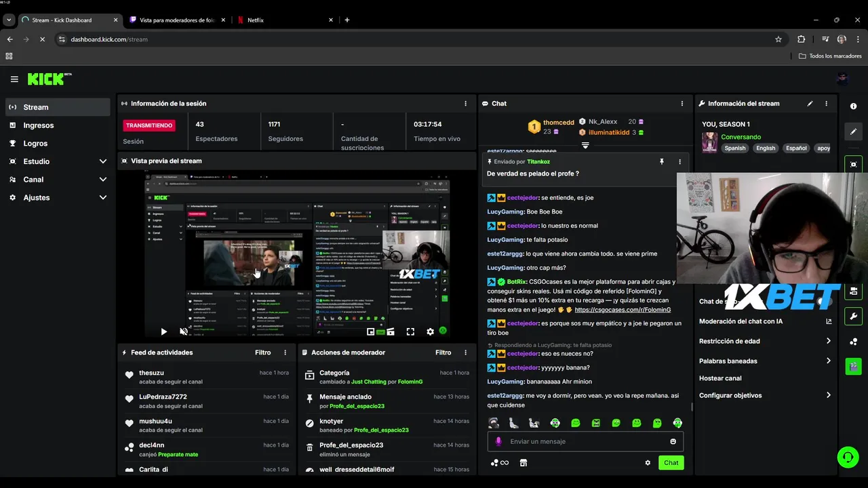
Task: Open the Acciones de moderador options menu
Action: point(465,352)
